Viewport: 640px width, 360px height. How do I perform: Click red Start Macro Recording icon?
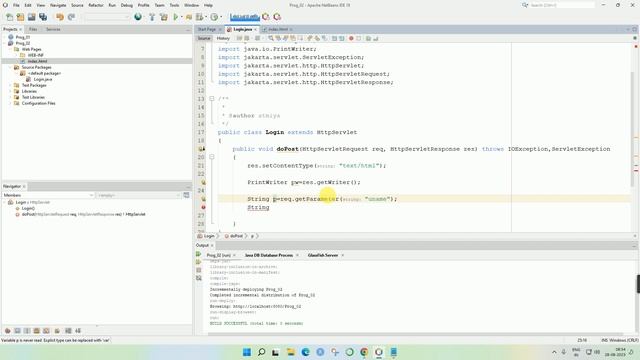351,38
